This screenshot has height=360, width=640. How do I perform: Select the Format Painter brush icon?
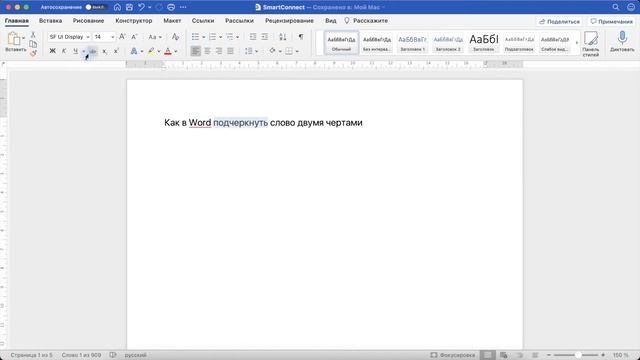coord(33,53)
